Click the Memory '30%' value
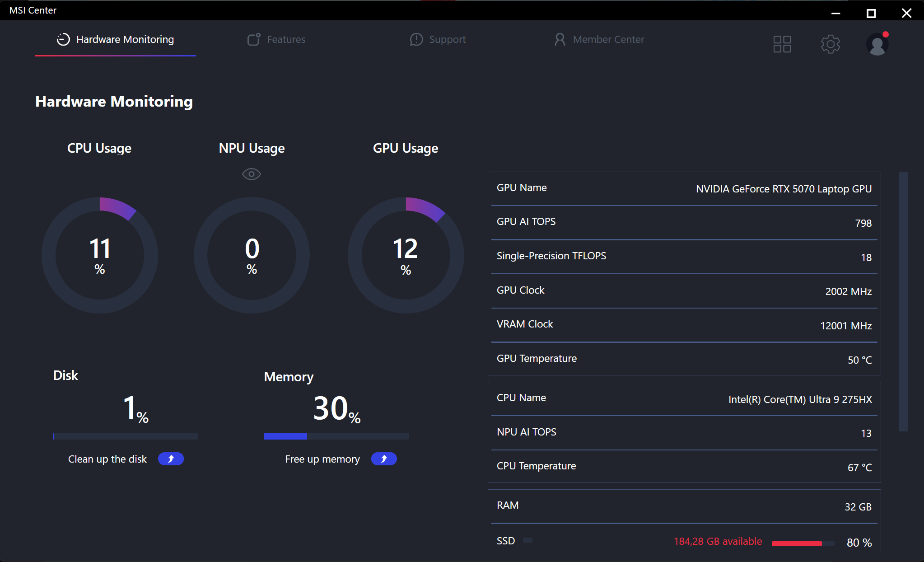924x562 pixels. (x=337, y=409)
